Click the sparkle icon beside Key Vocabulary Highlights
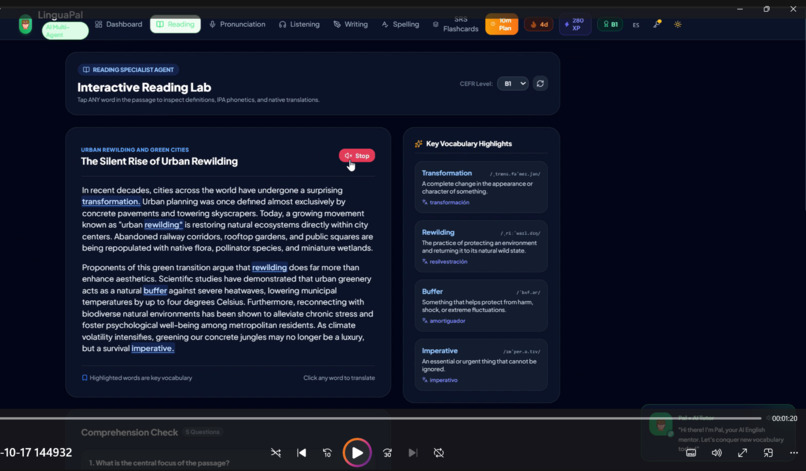The height and width of the screenshot is (471, 806). point(418,143)
